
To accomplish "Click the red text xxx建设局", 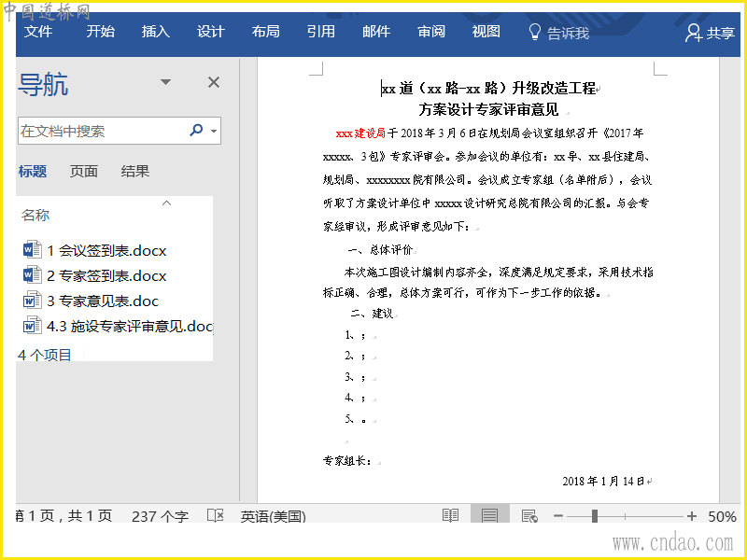I will tap(360, 133).
